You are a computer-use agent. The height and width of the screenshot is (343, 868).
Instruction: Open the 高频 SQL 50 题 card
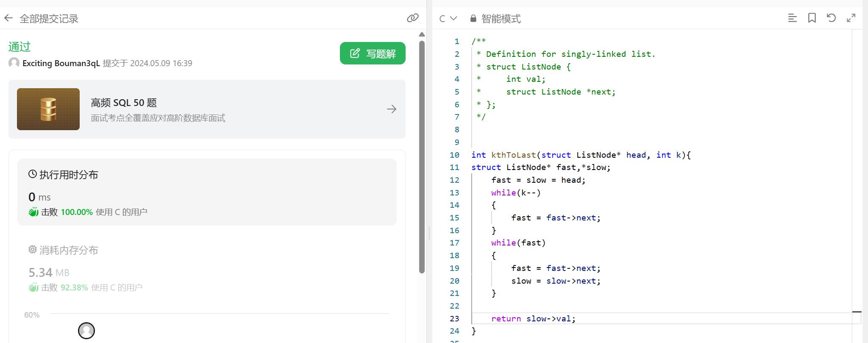[207, 109]
